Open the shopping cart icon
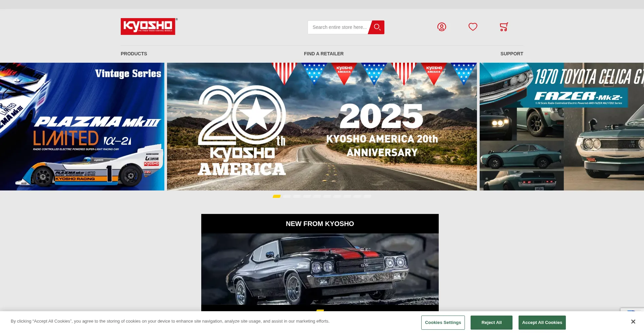644x333 pixels. pyautogui.click(x=503, y=27)
